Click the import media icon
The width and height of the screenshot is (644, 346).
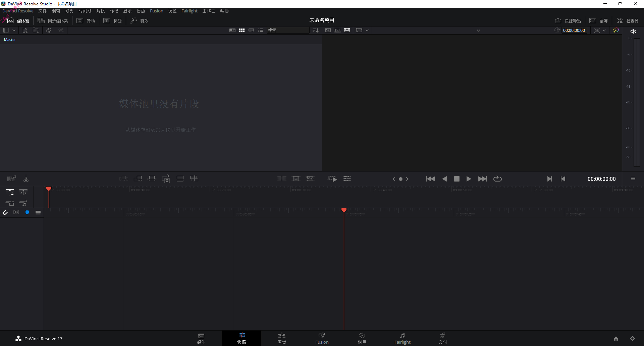coord(25,30)
